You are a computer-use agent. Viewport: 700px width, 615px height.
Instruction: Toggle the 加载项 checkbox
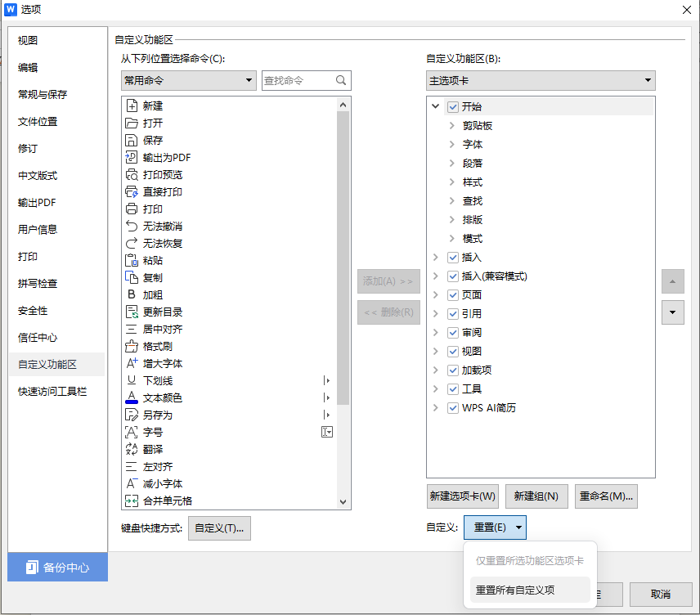tap(453, 370)
